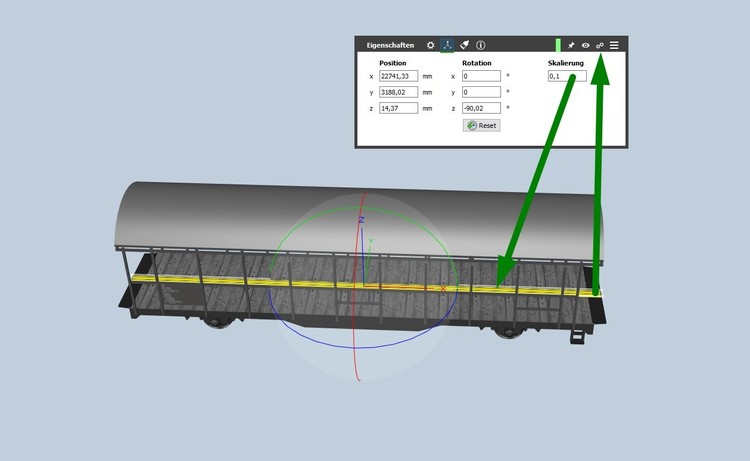Toggle the chain link icon
Screen dimensions: 750x461
point(600,45)
